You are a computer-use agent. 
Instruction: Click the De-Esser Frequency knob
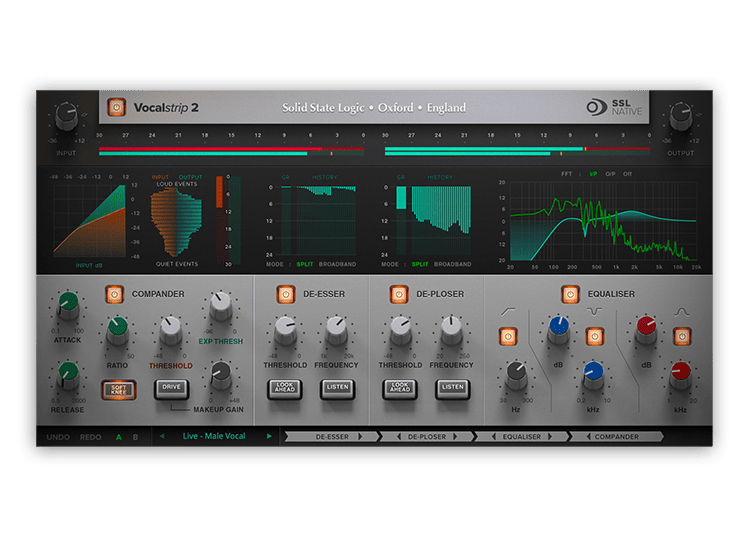point(336,331)
